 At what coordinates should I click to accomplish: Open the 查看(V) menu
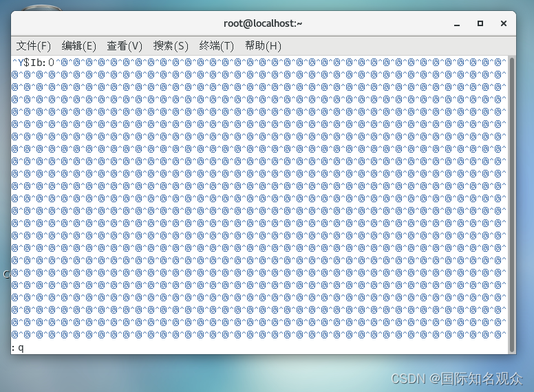[x=125, y=45]
